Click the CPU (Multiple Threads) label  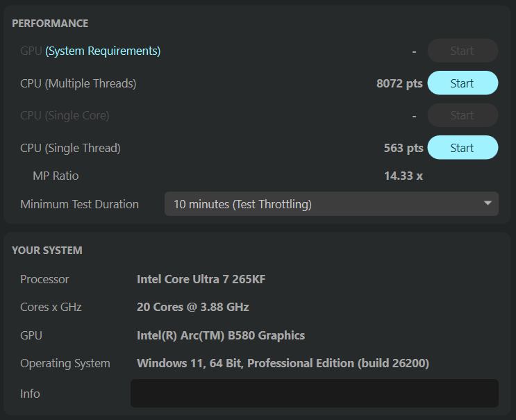point(78,83)
